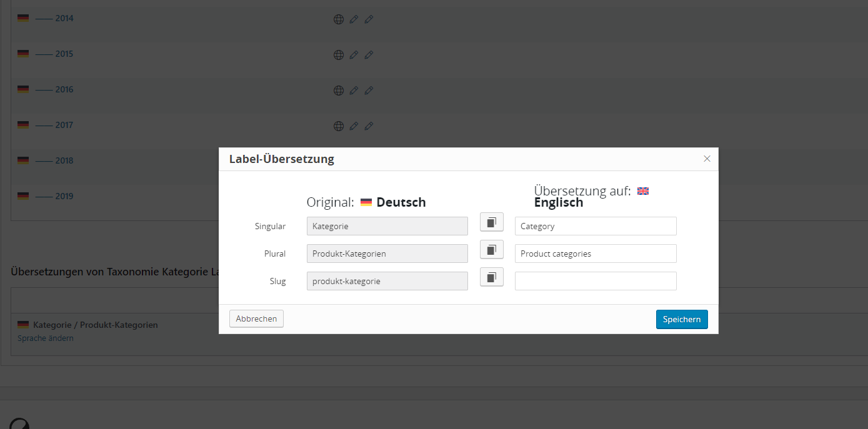868x429 pixels.
Task: Click the rightmost pencil icon in the 2017 row
Action: click(x=369, y=126)
